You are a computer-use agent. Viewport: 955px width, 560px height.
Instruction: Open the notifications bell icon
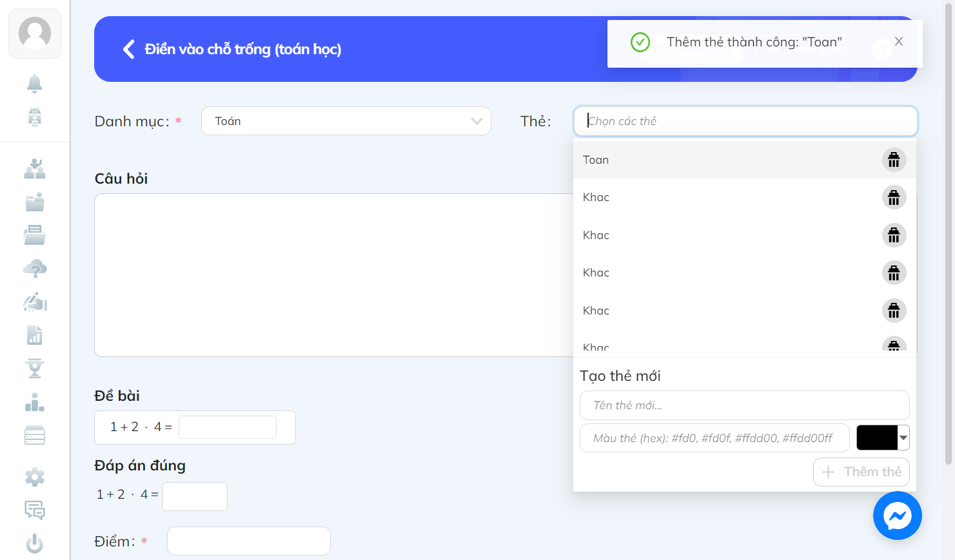pos(35,84)
